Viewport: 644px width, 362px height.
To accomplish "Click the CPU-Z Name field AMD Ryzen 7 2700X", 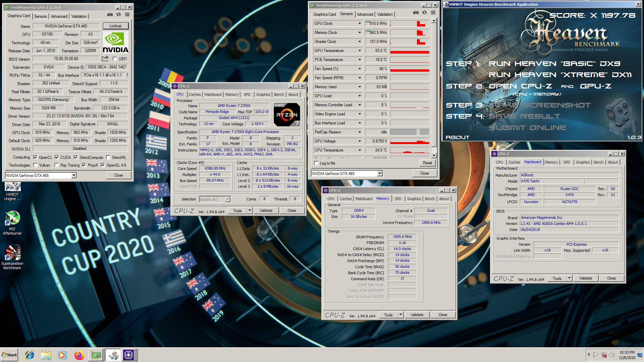I will (234, 106).
